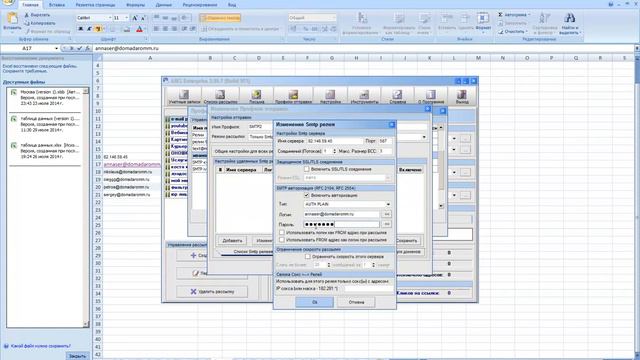Image resolution: width=640 pixels, height=360 pixels.
Task: Click fill color bucket icon
Action: pos(127,29)
